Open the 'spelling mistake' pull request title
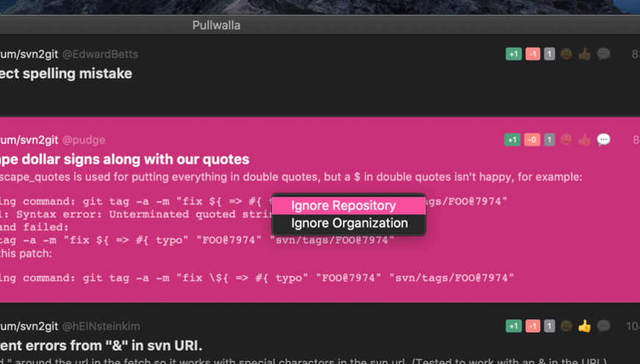Viewport: 640px width, 364px height. [x=66, y=74]
